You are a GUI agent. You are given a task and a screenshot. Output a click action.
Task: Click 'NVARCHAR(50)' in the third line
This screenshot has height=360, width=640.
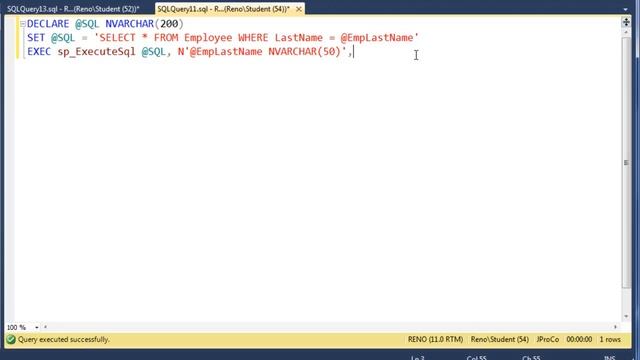[304, 51]
